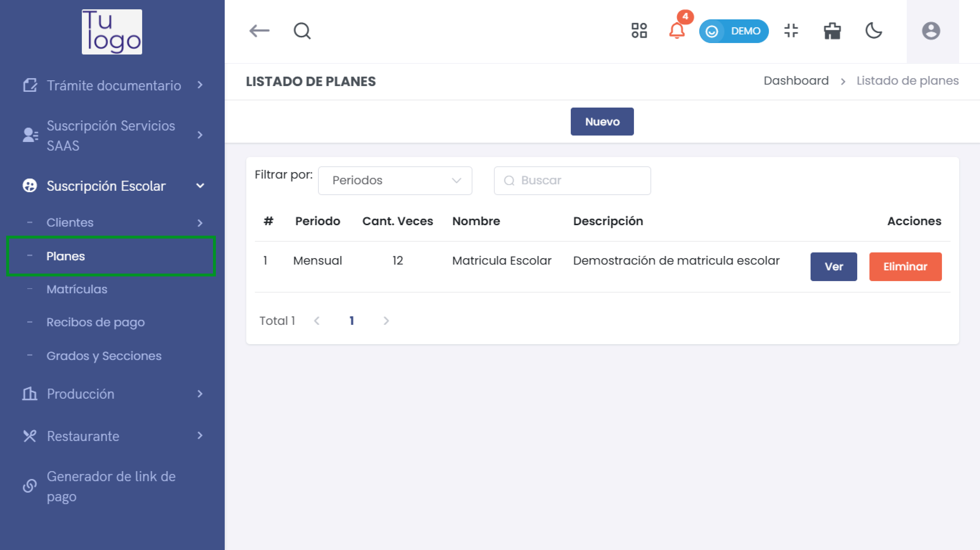Click the back arrow icon
The height and width of the screenshot is (550, 980).
pos(259,31)
